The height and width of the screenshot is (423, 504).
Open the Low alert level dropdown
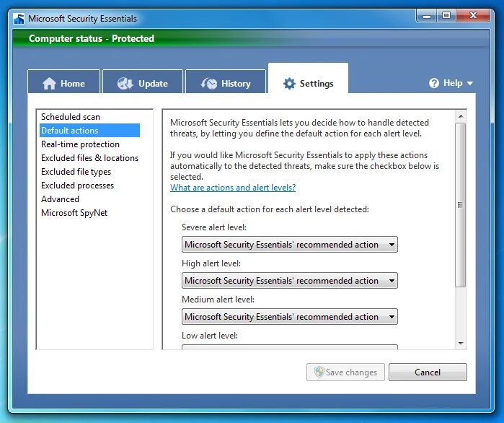pyautogui.click(x=290, y=347)
